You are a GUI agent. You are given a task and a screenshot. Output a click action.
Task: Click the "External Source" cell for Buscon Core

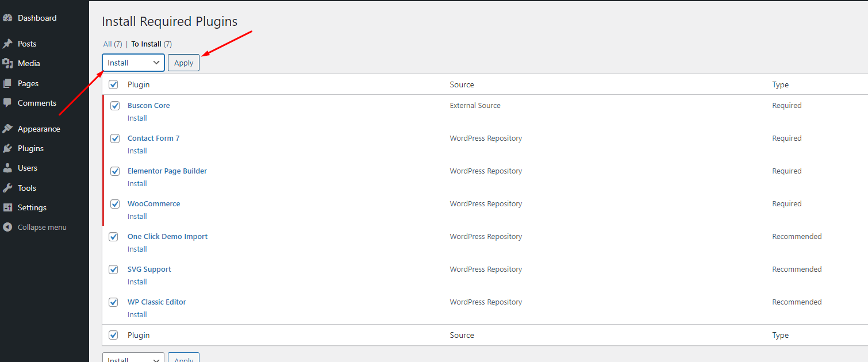pyautogui.click(x=475, y=105)
